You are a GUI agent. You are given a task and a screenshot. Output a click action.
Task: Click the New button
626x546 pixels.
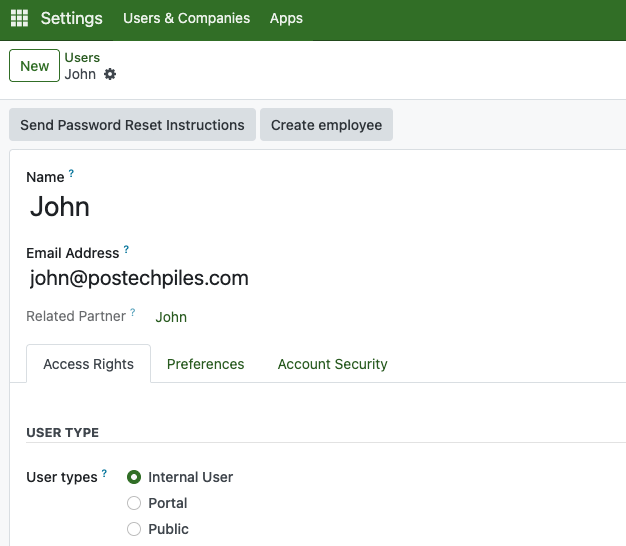tap(34, 66)
